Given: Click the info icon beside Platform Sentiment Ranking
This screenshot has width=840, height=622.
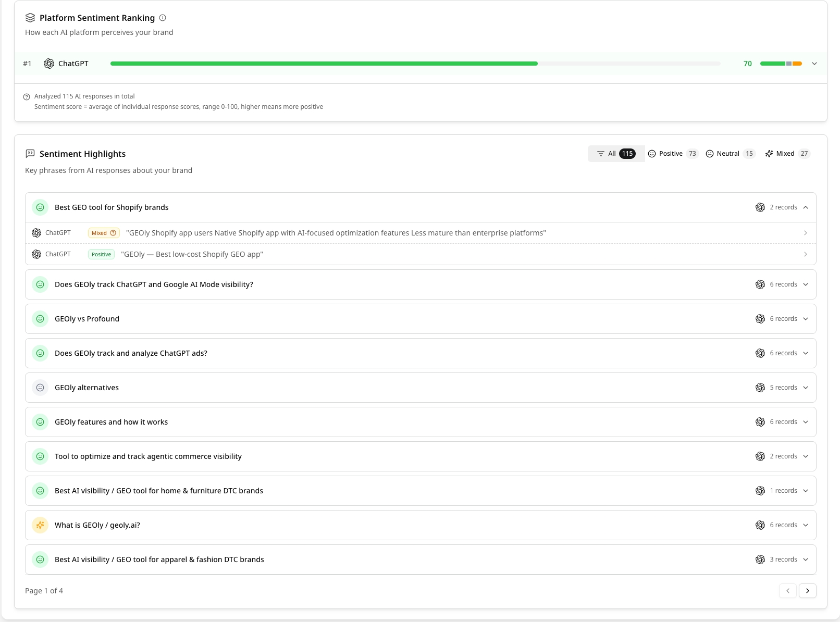Looking at the screenshot, I should coord(163,18).
